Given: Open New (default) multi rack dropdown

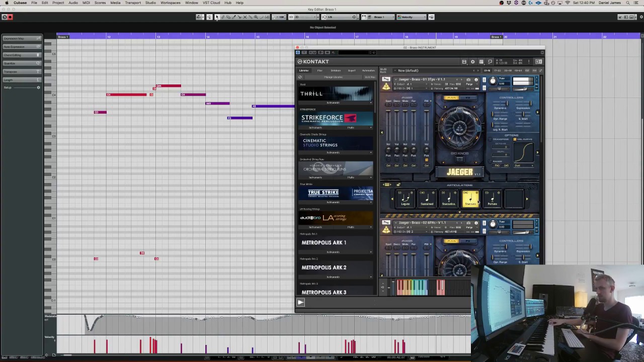Looking at the screenshot, I should click(x=436, y=70).
